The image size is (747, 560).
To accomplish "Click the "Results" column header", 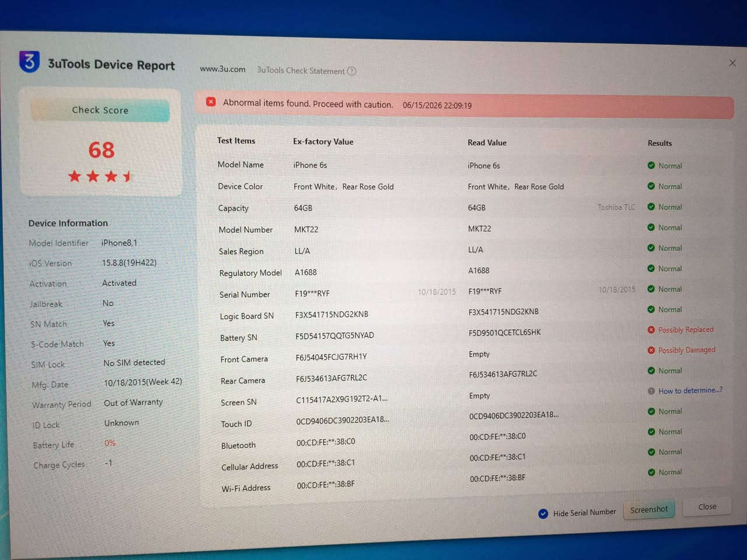I will pos(659,143).
